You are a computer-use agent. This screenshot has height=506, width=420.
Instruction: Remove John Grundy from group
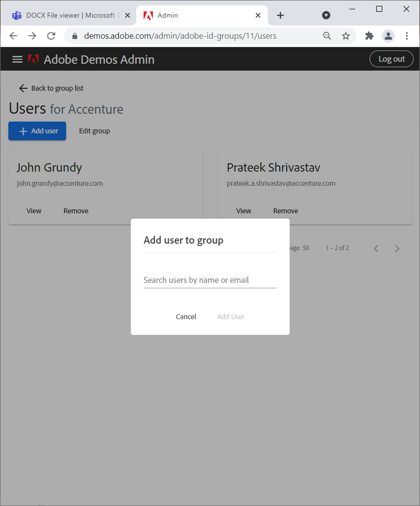76,211
